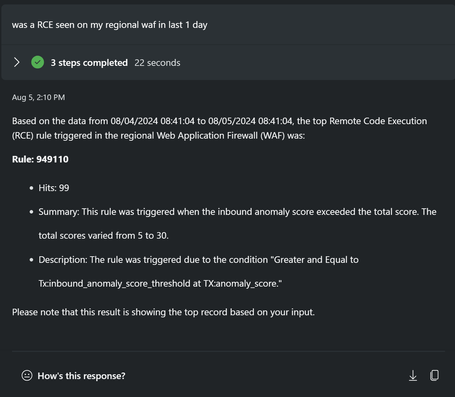
Task: Click the "3 steps completed" label
Action: [89, 63]
